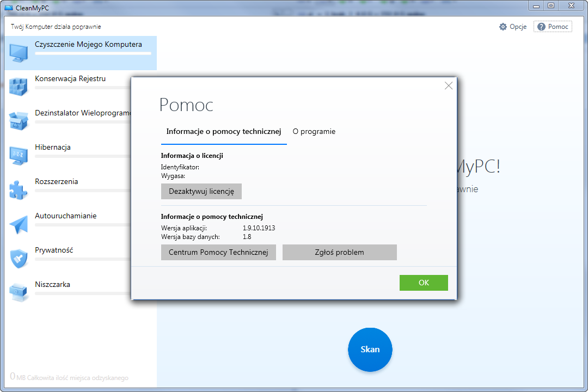This screenshot has width=588, height=392.
Task: Click Dezaktywuj licencję button
Action: point(201,191)
